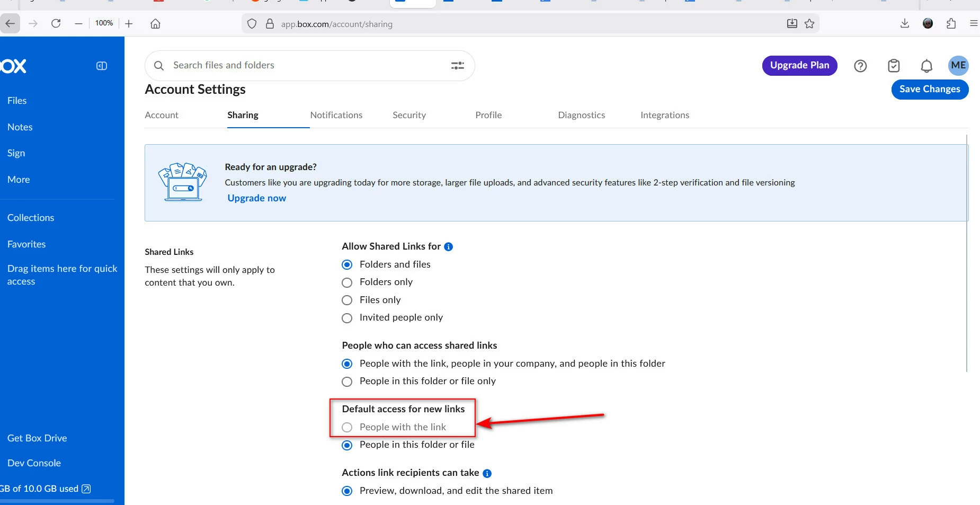980x505 pixels.
Task: Open the notifications bell icon
Action: click(x=926, y=66)
